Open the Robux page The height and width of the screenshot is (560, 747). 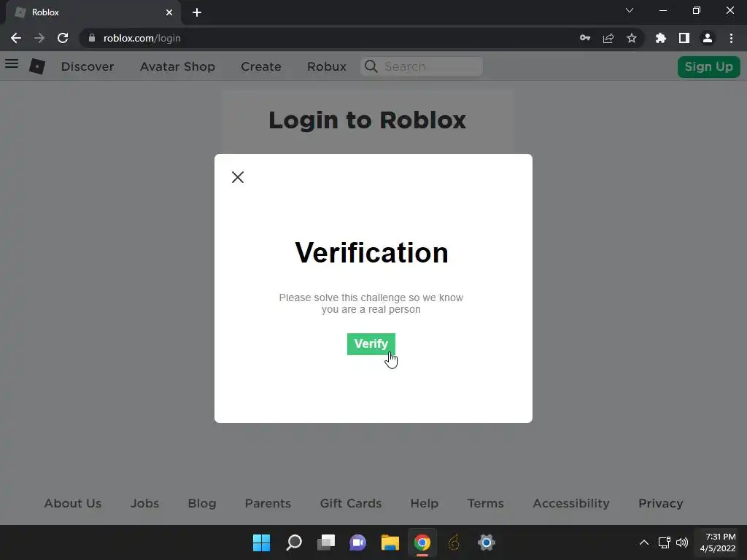327,66
